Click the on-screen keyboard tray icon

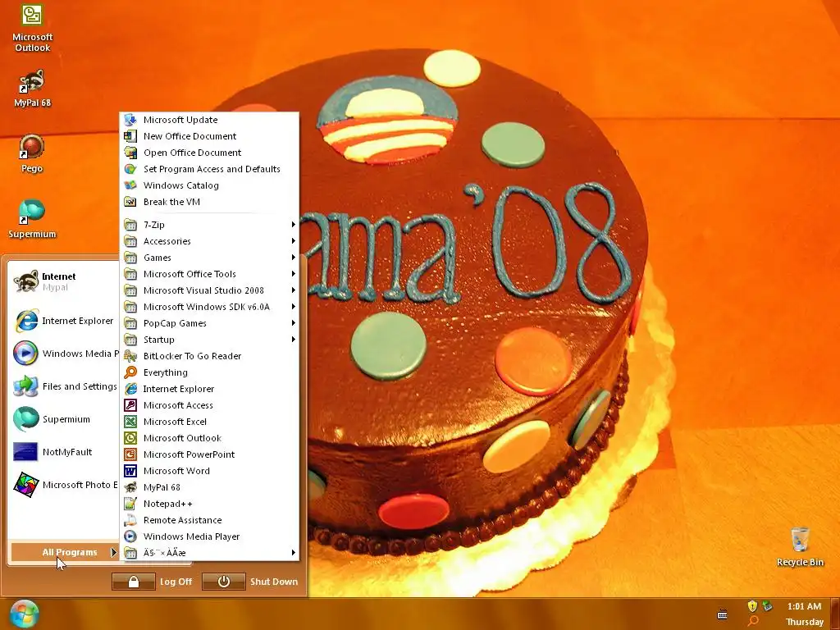click(x=722, y=614)
